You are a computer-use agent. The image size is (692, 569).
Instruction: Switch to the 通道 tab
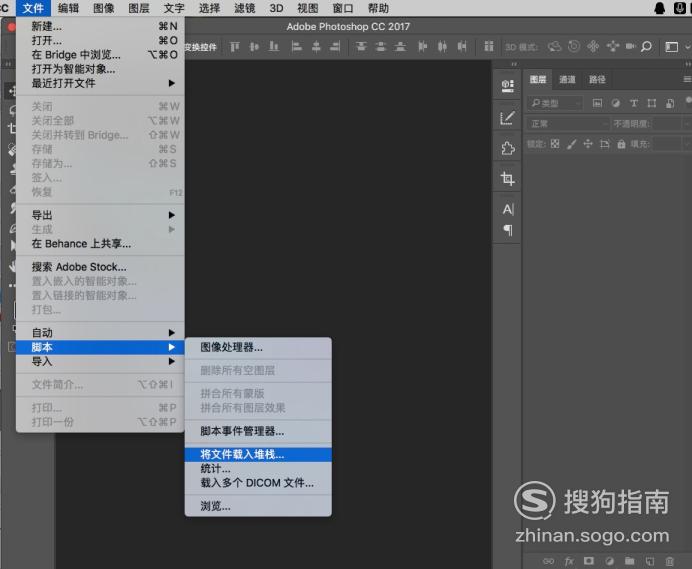(567, 79)
